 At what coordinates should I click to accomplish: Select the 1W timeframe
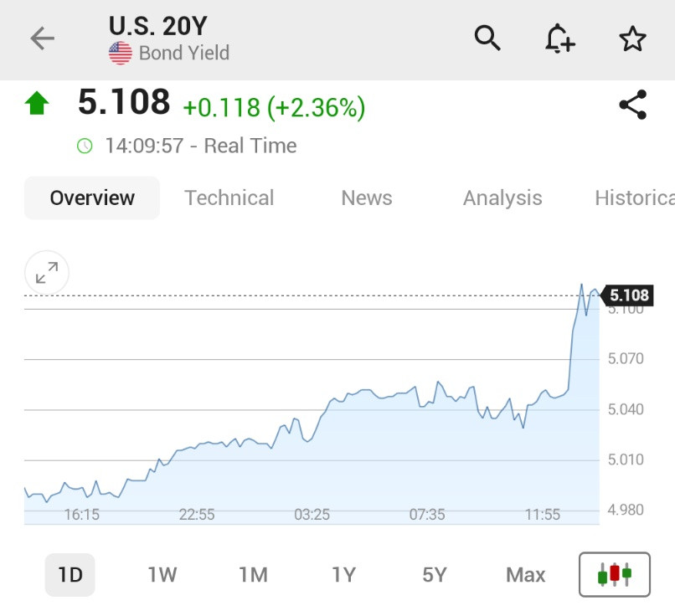point(162,575)
